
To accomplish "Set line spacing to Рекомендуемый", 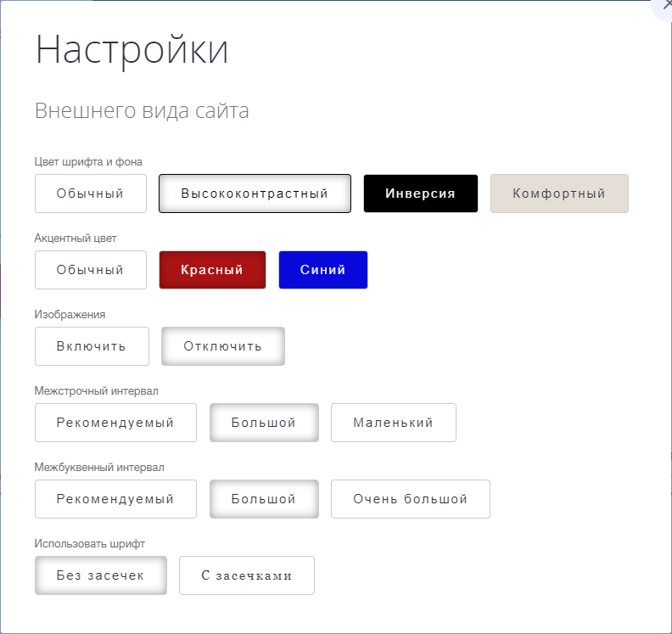I will tap(115, 423).
